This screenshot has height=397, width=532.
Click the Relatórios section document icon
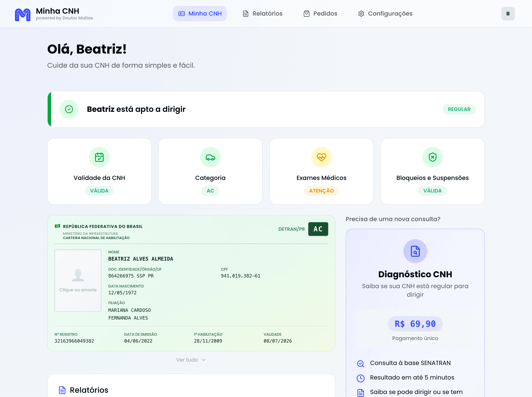tap(62, 390)
